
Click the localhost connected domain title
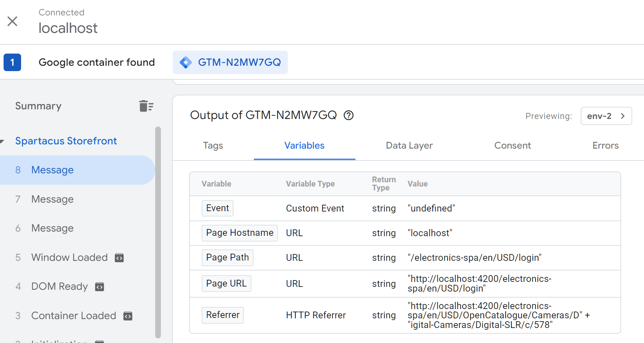coord(68,28)
